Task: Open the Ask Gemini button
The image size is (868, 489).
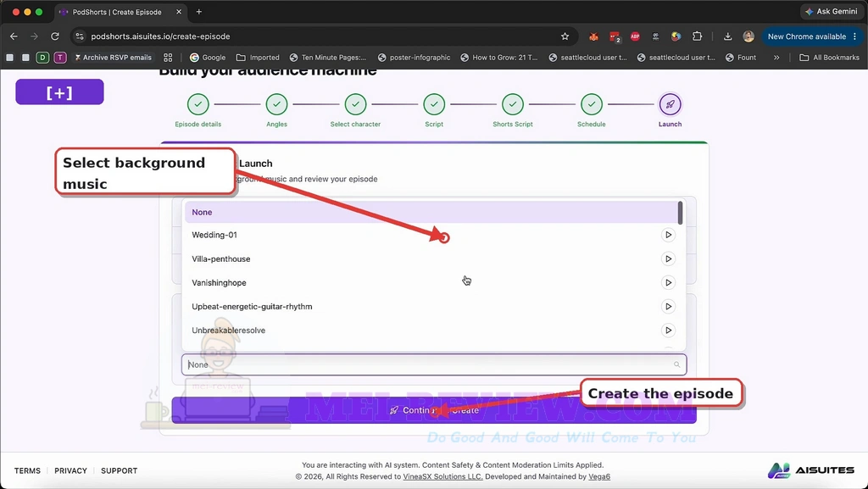Action: 832,12
